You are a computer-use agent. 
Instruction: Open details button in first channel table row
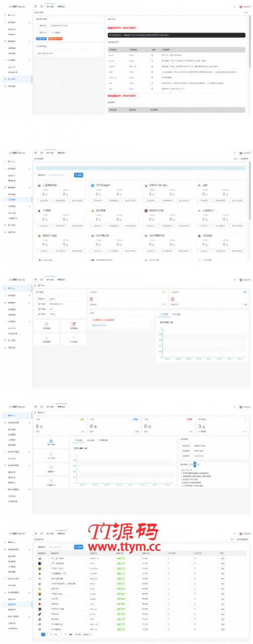(222, 558)
